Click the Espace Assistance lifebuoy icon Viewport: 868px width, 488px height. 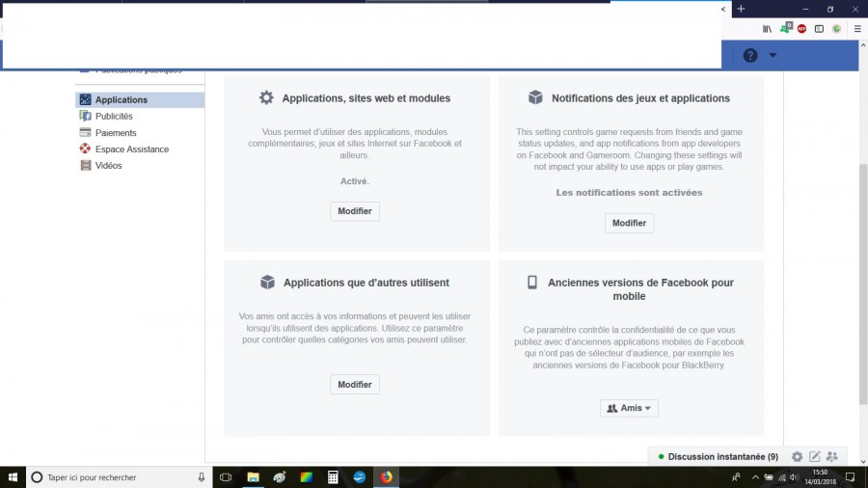(x=85, y=149)
